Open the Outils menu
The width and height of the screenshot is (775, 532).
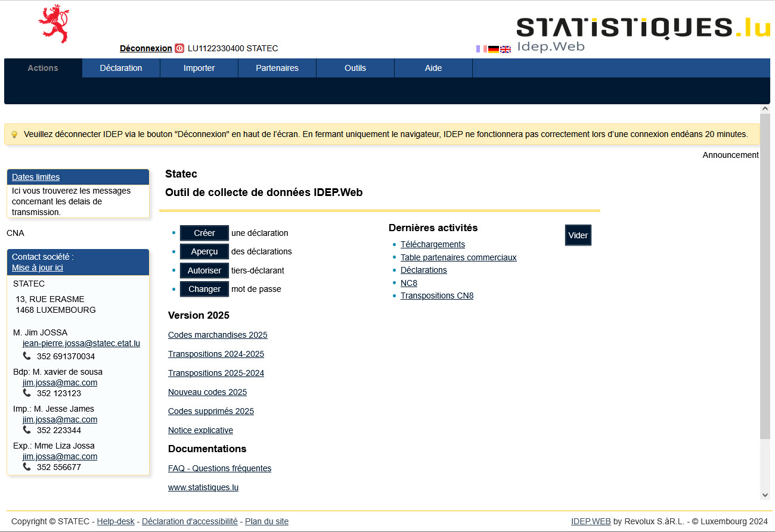(355, 68)
